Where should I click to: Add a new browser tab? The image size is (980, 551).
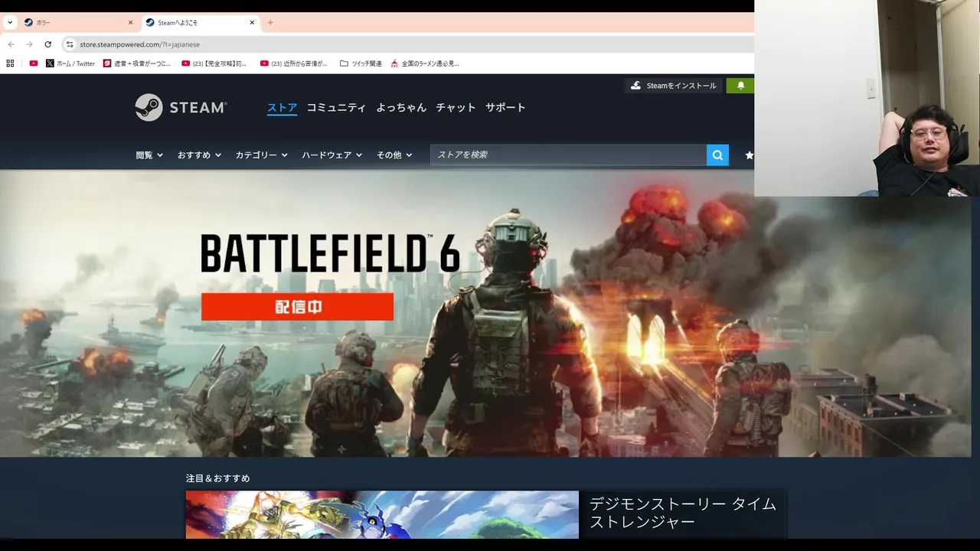(x=270, y=22)
